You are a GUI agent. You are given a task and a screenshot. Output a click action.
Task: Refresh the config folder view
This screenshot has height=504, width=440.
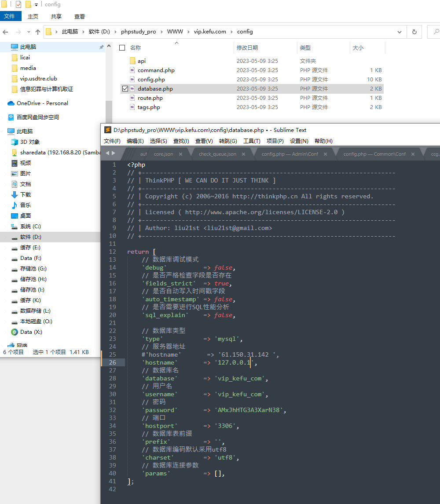(414, 32)
